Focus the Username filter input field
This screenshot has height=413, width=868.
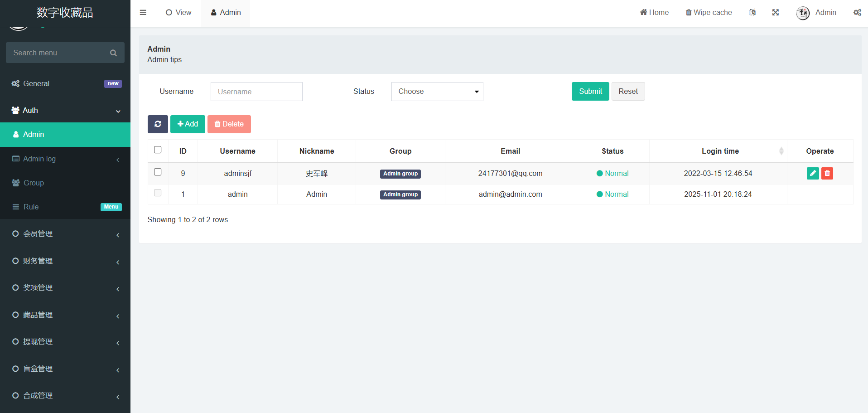click(256, 92)
